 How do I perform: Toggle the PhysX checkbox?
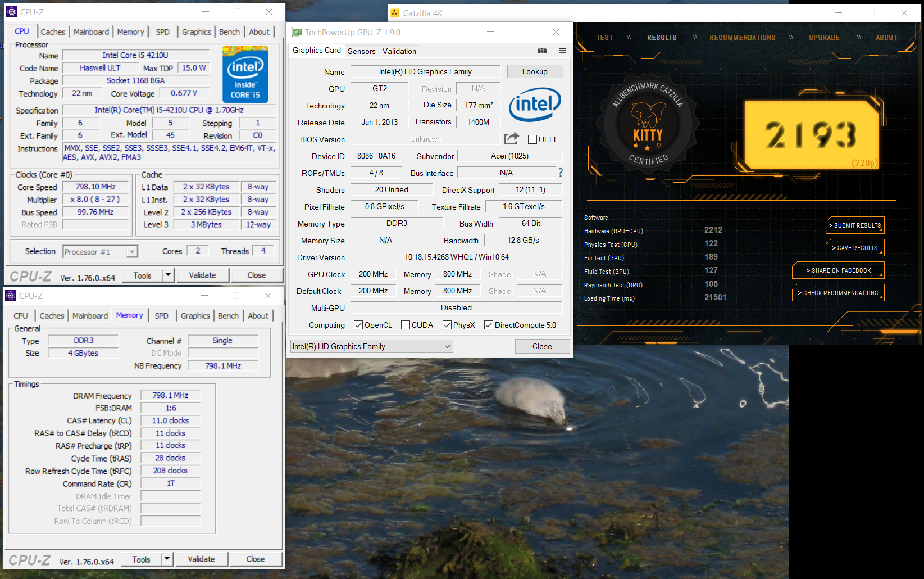click(x=447, y=325)
